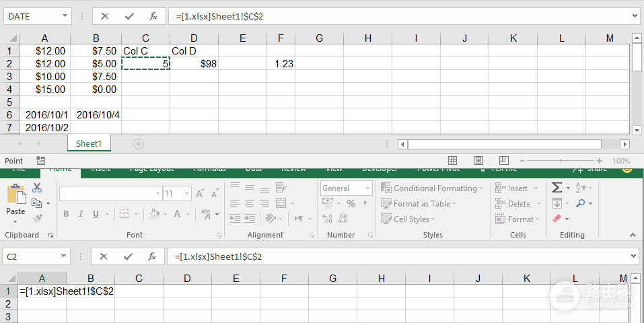Increase font size with larger A icon

tap(199, 194)
